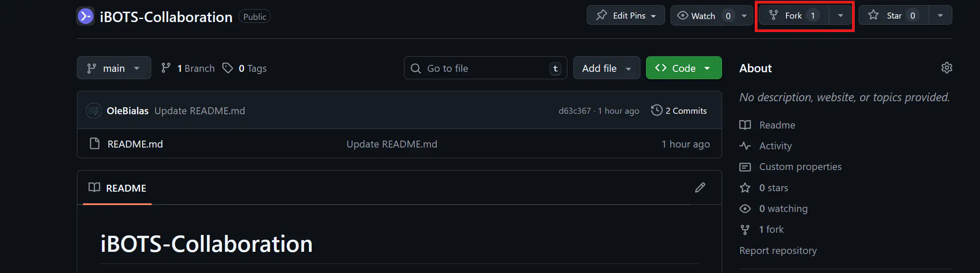
Task: Click Report repository link
Action: [778, 251]
